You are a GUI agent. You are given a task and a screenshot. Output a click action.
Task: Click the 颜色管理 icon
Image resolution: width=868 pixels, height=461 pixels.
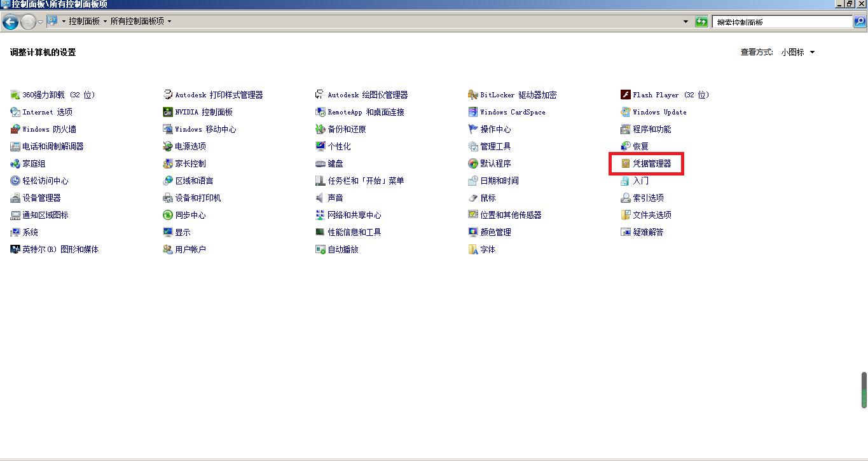(473, 232)
